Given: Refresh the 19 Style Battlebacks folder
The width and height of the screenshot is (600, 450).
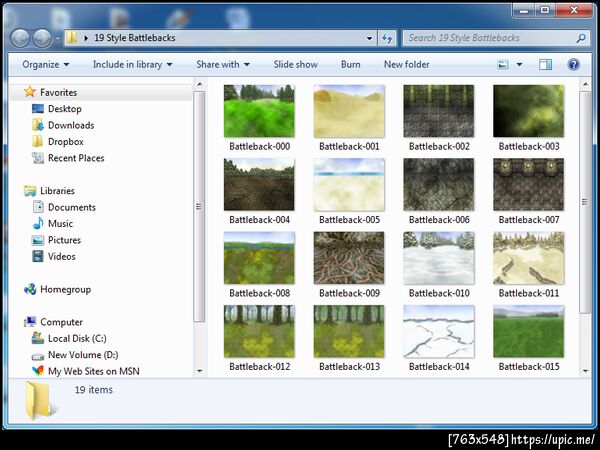Looking at the screenshot, I should [x=387, y=38].
